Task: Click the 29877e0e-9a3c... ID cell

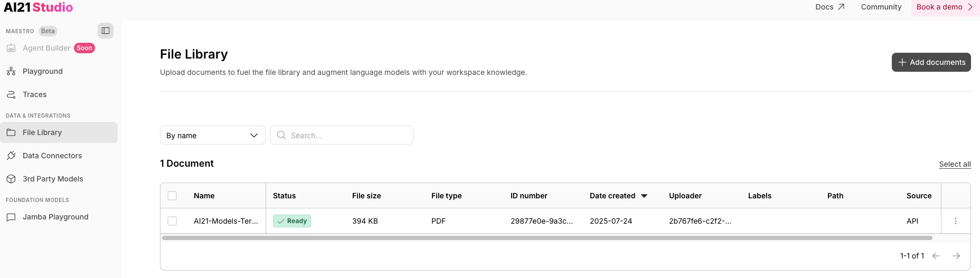Action: 542,221
